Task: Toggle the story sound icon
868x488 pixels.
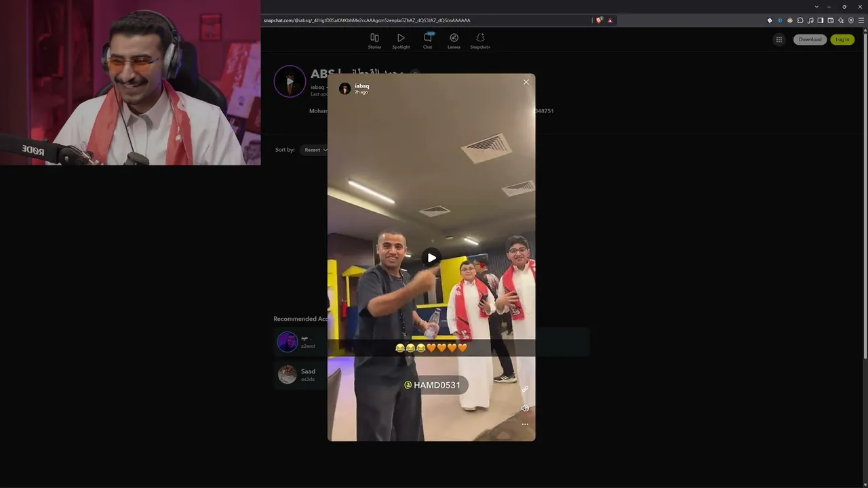Action: [525, 408]
